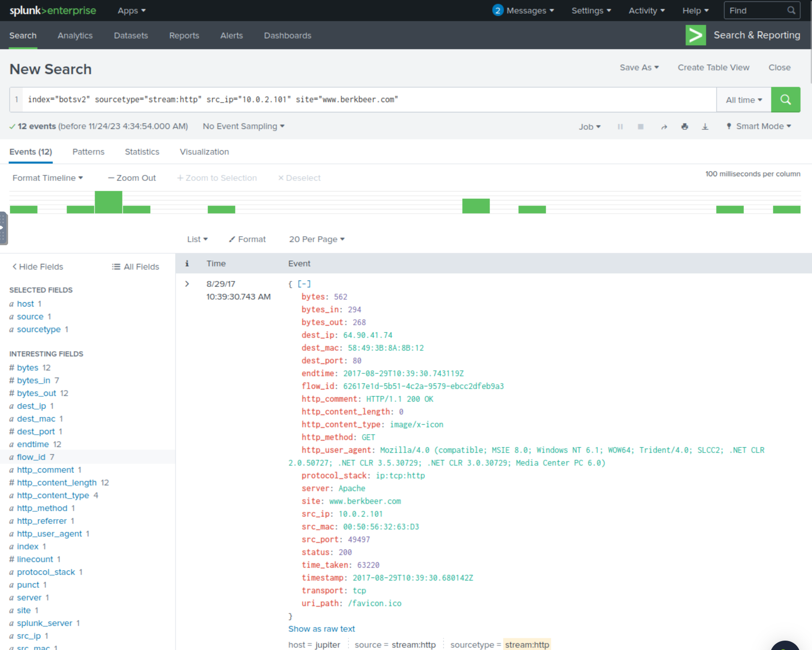Open the Smart Mode dropdown
The height and width of the screenshot is (650, 812).
[x=759, y=126]
